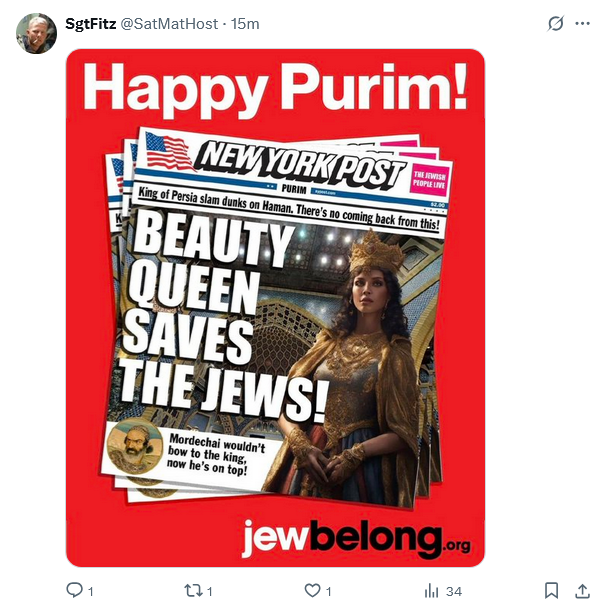Click the jewbelong.org logo in image
609x612 pixels.
[355, 540]
